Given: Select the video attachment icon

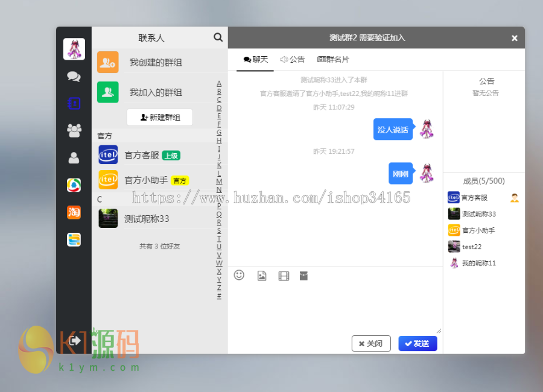Looking at the screenshot, I should (x=284, y=275).
